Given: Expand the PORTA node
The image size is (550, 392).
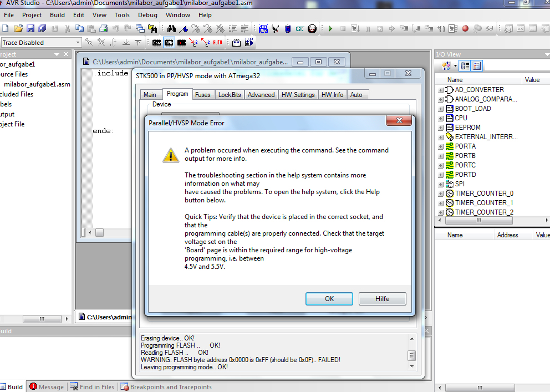Looking at the screenshot, I should point(441,146).
